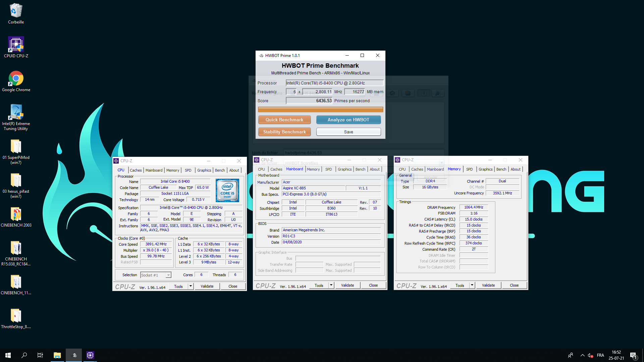Open CINEBENCH R15.038 desktop folder
644x362 pixels.
(x=16, y=253)
